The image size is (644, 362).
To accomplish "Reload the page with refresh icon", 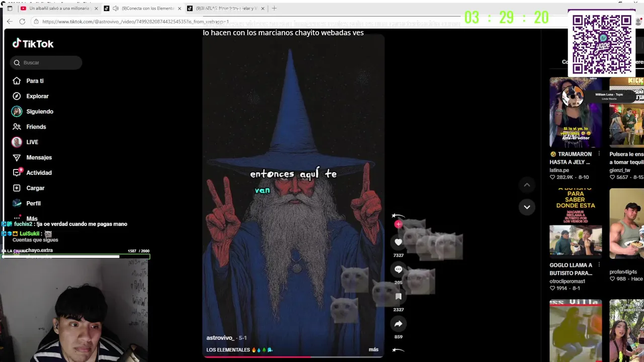I will pos(22,21).
